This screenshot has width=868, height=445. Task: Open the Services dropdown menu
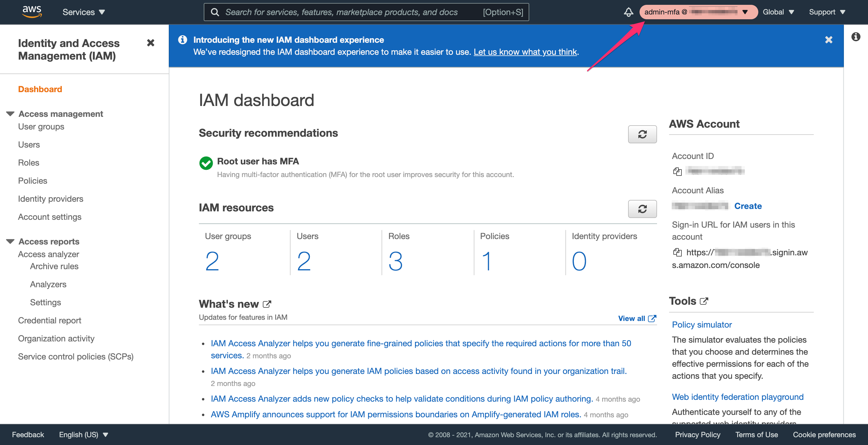tap(83, 12)
